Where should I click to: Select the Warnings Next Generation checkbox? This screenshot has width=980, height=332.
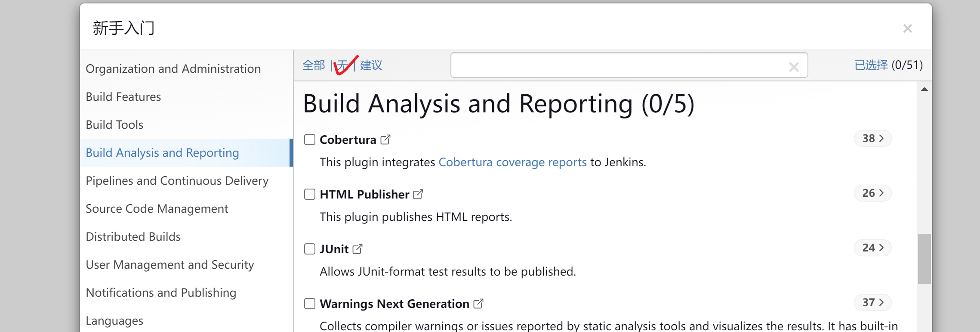coord(310,304)
